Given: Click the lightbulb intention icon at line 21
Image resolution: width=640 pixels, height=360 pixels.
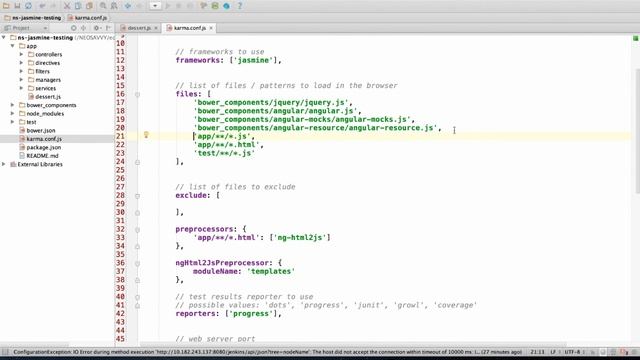Looking at the screenshot, I should coord(146,135).
